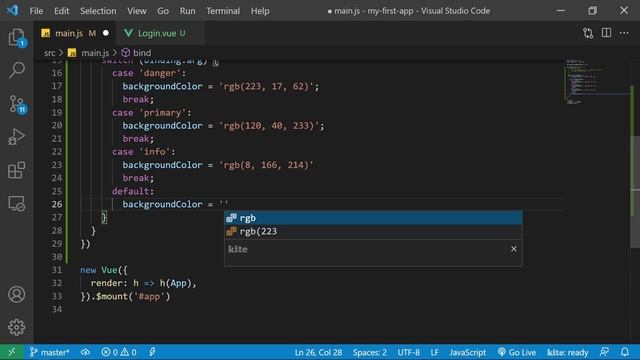640x360 pixels.
Task: Open the Go menu
Action: (x=163, y=11)
